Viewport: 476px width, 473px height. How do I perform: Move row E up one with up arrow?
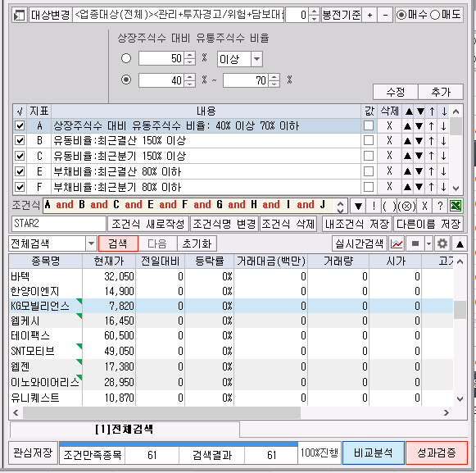click(432, 171)
